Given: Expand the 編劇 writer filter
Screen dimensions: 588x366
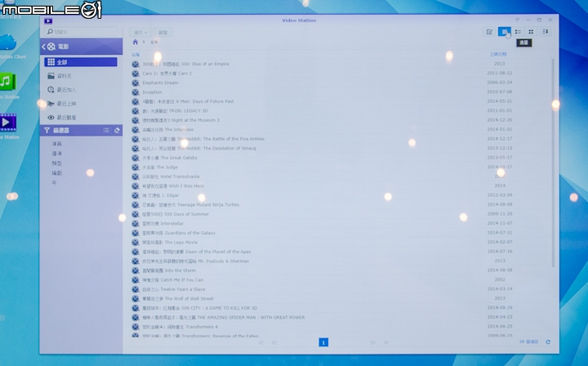Looking at the screenshot, I should pos(57,173).
